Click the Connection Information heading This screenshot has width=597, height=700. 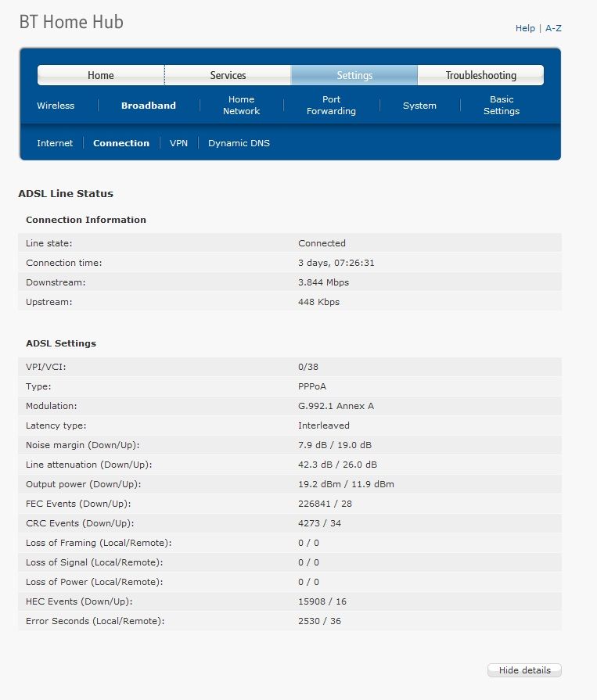(86, 220)
